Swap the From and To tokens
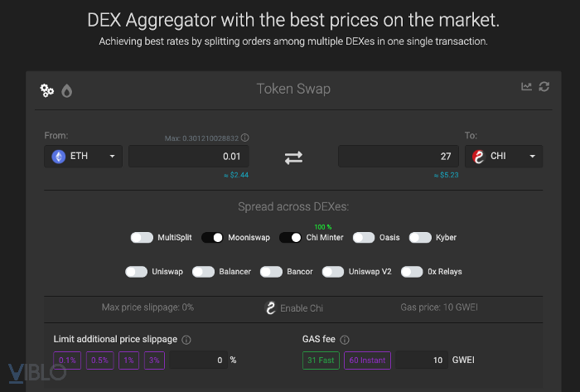The height and width of the screenshot is (392, 580). (293, 156)
